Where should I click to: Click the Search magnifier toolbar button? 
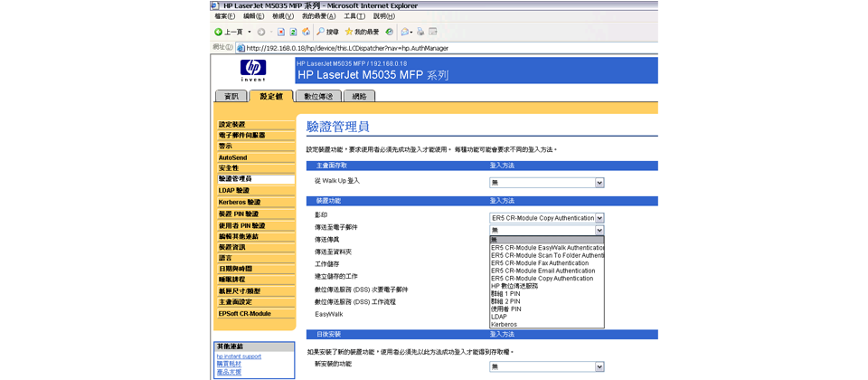point(327,33)
